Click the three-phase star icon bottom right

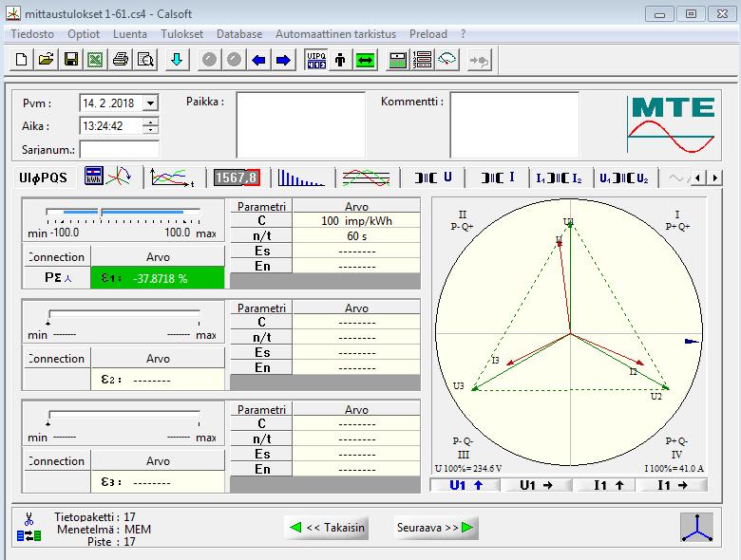(696, 528)
